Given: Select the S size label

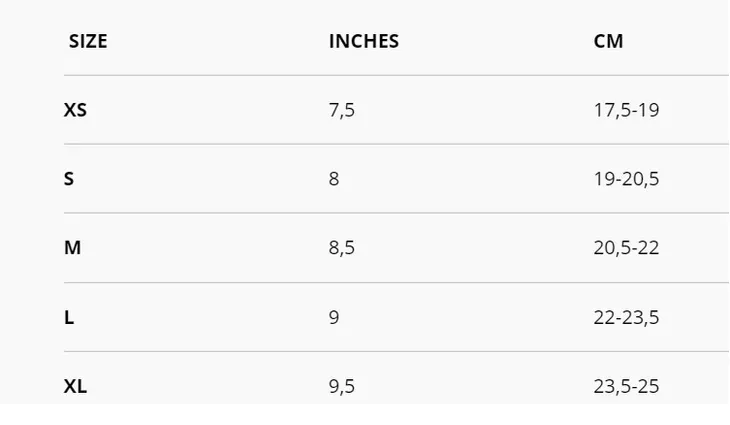Looking at the screenshot, I should (x=69, y=179).
